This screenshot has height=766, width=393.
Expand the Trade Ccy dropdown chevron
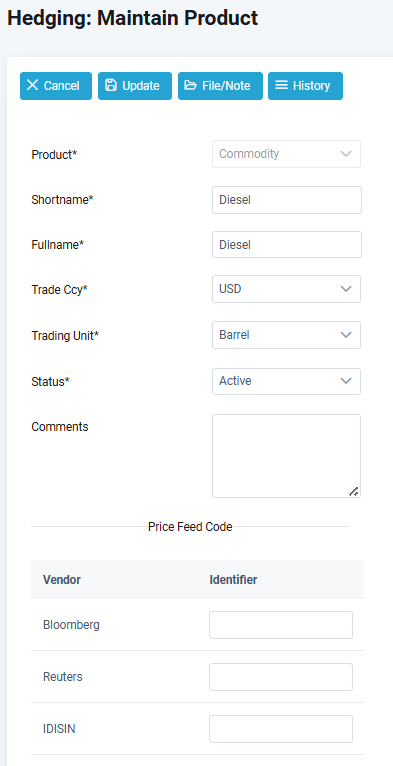click(346, 289)
